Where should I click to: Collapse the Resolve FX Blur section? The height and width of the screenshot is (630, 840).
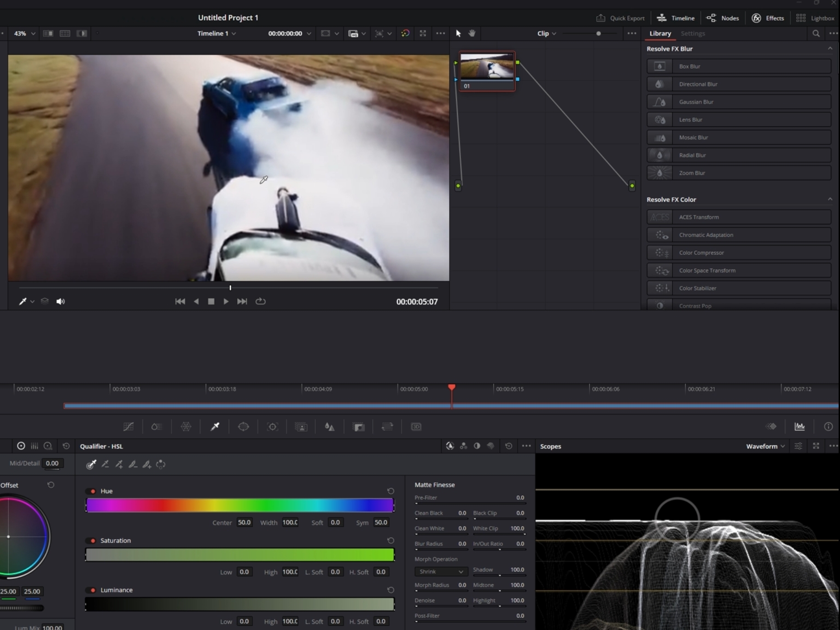click(x=830, y=49)
